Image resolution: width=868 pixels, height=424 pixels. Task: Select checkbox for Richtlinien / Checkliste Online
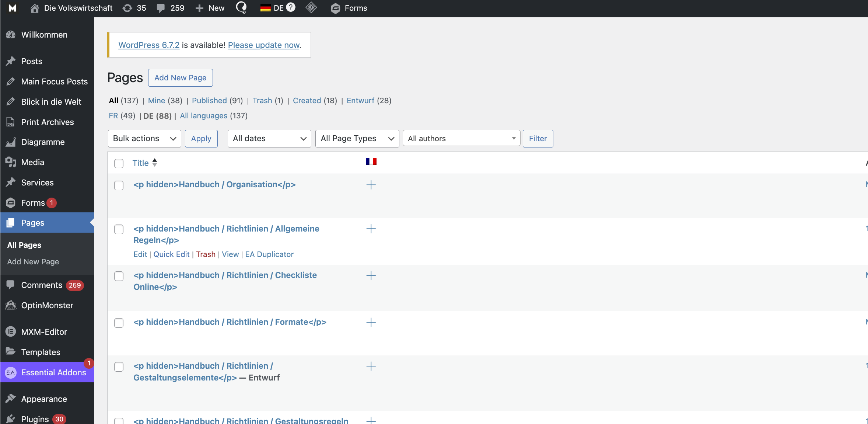(119, 276)
